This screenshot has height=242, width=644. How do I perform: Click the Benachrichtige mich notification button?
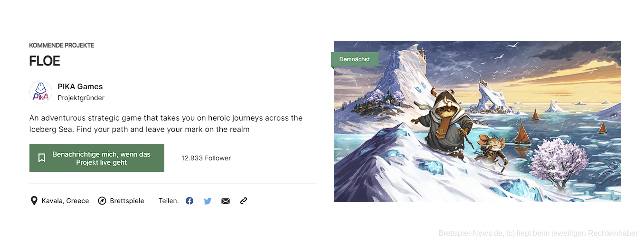pos(97,158)
